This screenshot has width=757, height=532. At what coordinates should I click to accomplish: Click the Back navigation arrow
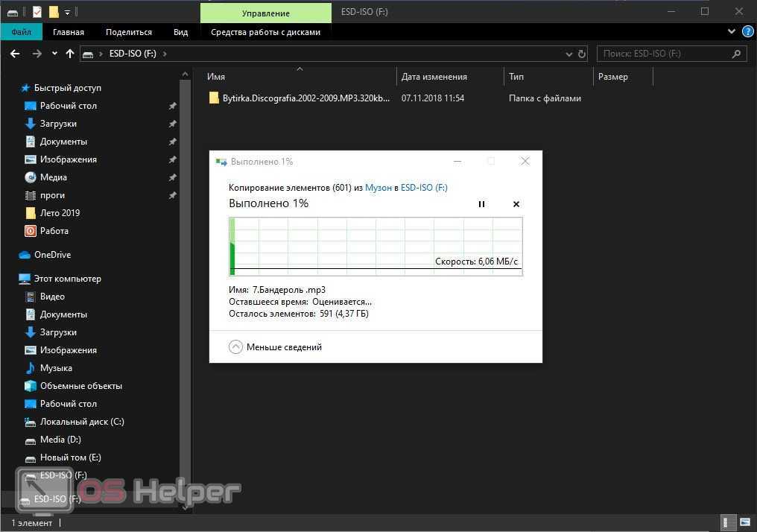(x=15, y=54)
